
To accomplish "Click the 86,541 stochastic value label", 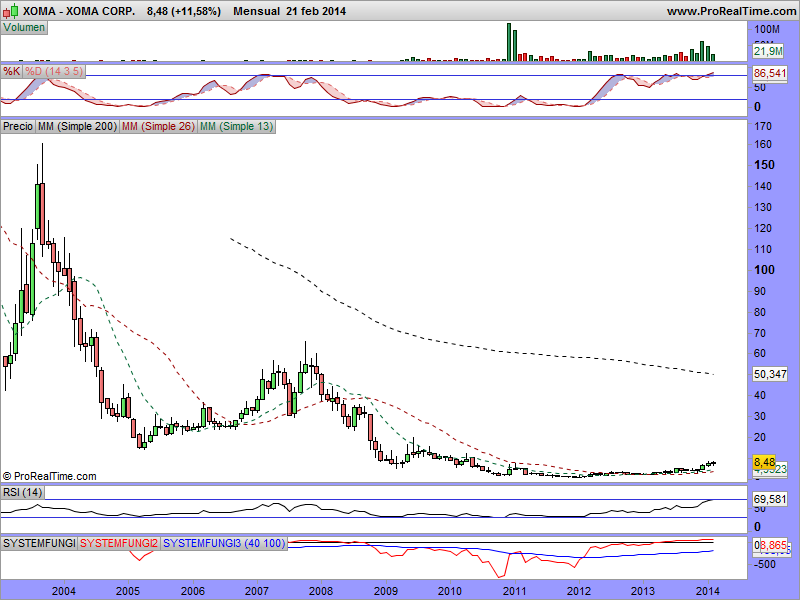I will coord(770,73).
